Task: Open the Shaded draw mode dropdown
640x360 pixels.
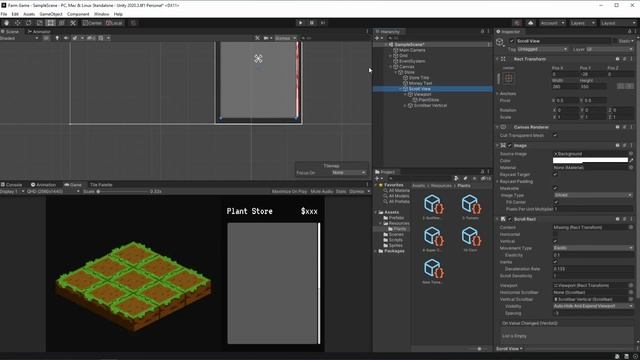Action: [x=20, y=38]
